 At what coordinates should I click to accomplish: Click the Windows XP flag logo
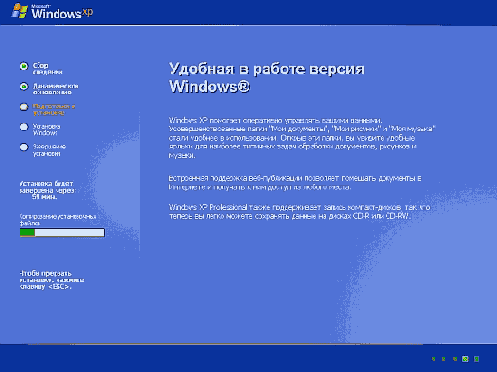point(19,11)
